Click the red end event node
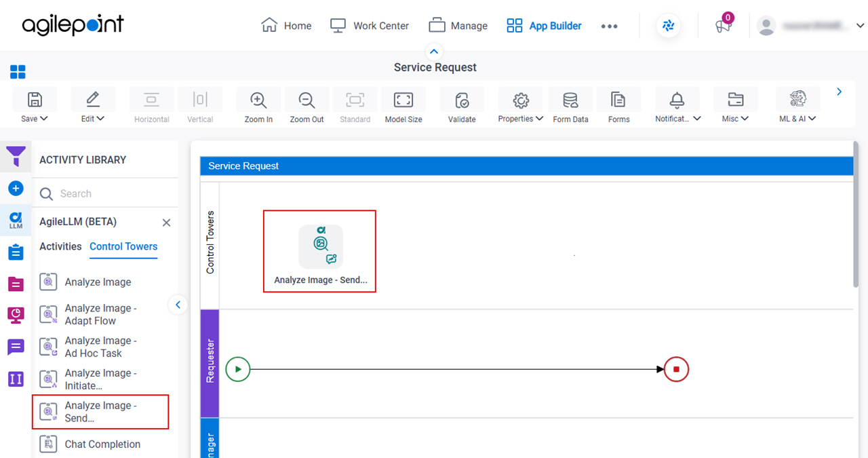This screenshot has height=458, width=868. (676, 370)
